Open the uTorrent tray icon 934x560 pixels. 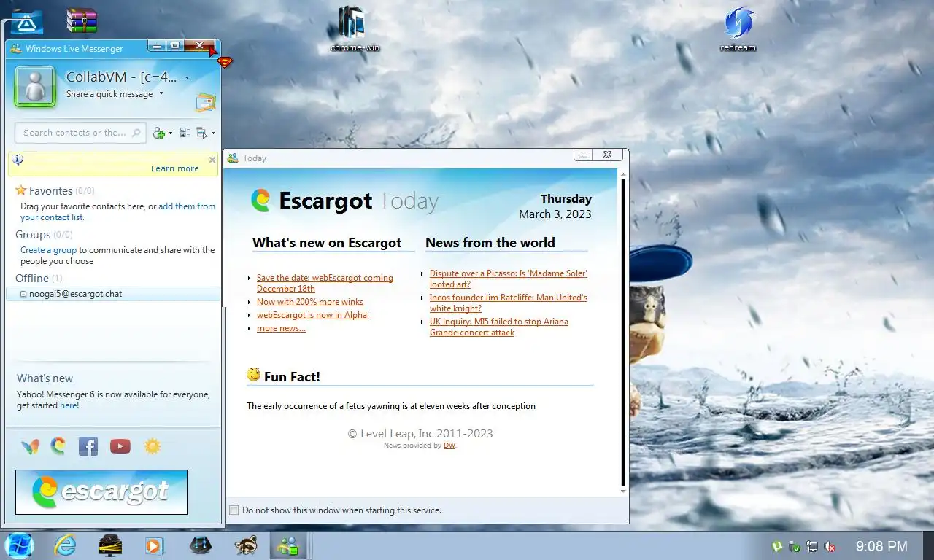[778, 546]
